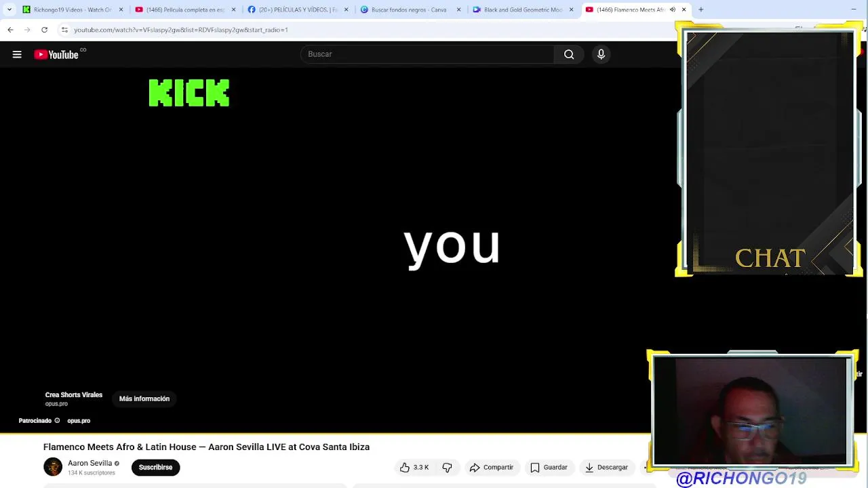Viewport: 868px width, 488px height.
Task: Open Aaron Sevilla channel name link
Action: point(90,463)
